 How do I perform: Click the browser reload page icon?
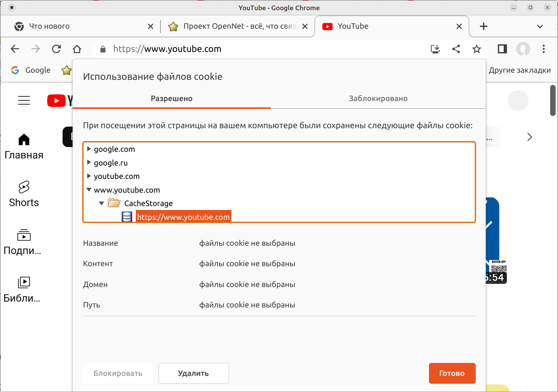[x=57, y=49]
